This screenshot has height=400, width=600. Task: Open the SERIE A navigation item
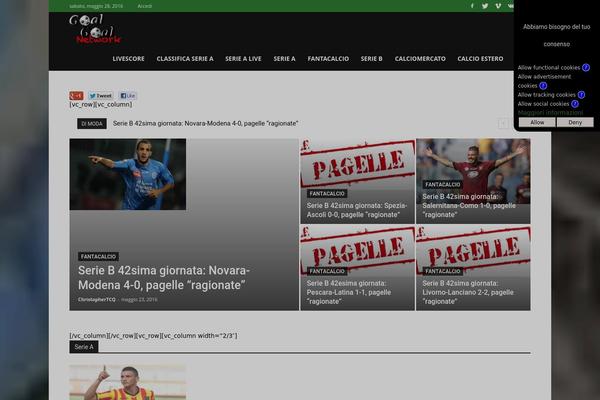pos(284,59)
